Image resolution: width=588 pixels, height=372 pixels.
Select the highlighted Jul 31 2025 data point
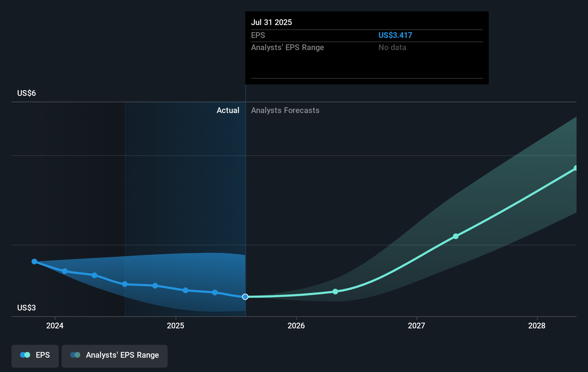[245, 297]
